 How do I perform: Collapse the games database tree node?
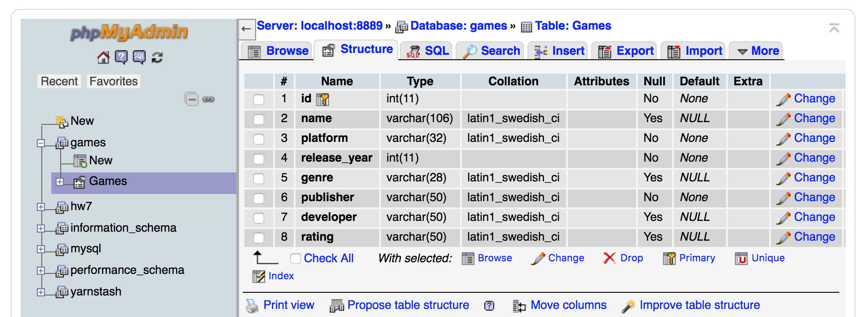point(41,143)
